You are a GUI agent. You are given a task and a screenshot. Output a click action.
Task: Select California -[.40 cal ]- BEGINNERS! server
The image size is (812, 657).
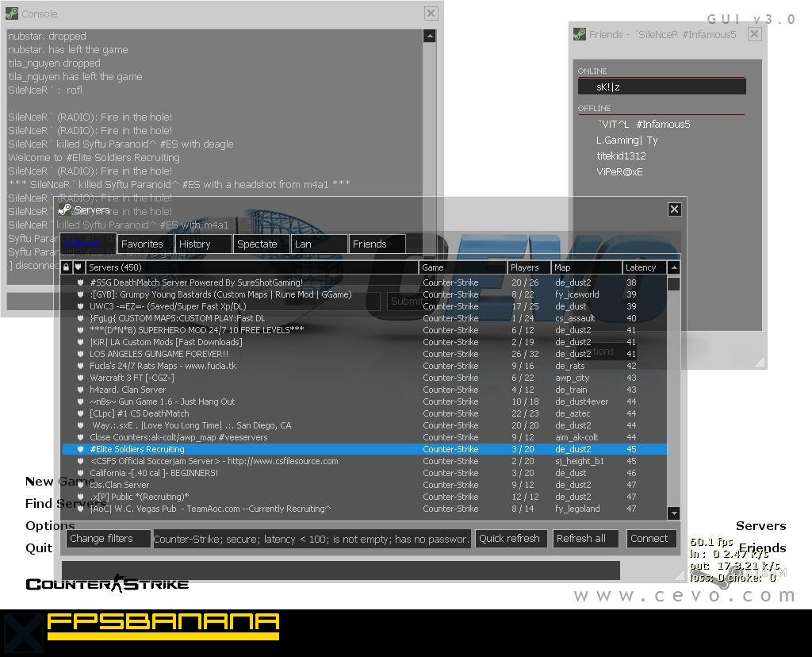click(365, 473)
